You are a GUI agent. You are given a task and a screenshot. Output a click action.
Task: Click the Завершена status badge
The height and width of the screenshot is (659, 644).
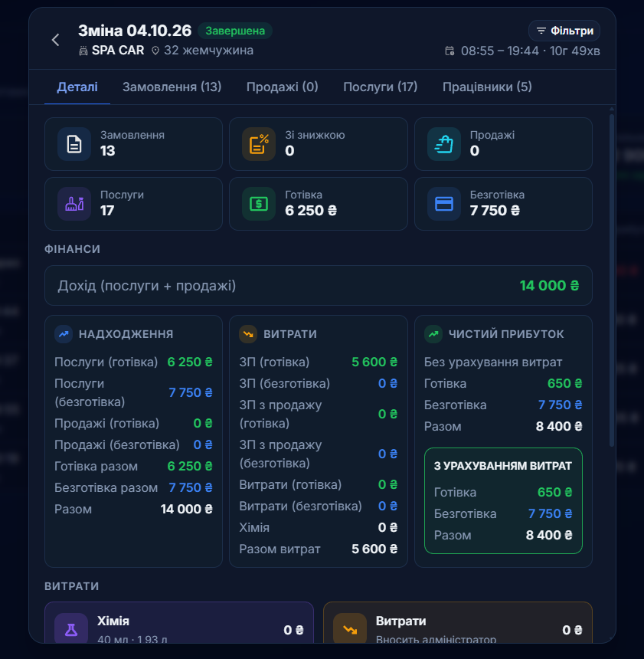pyautogui.click(x=235, y=31)
